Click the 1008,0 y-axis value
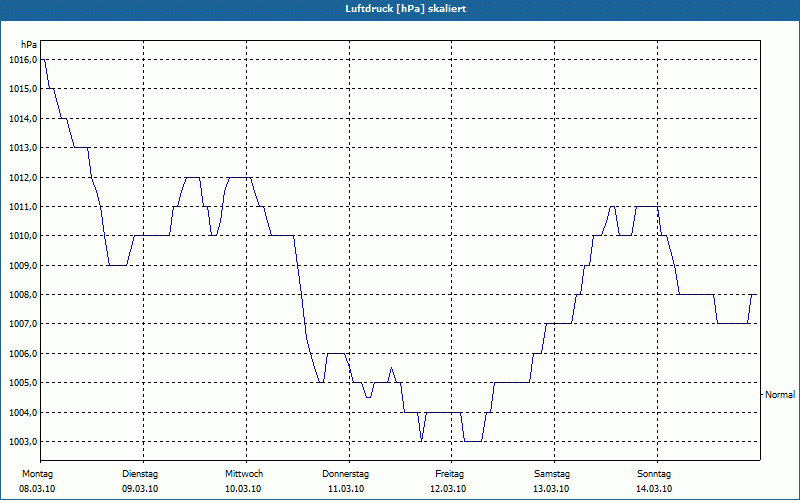 coord(23,295)
